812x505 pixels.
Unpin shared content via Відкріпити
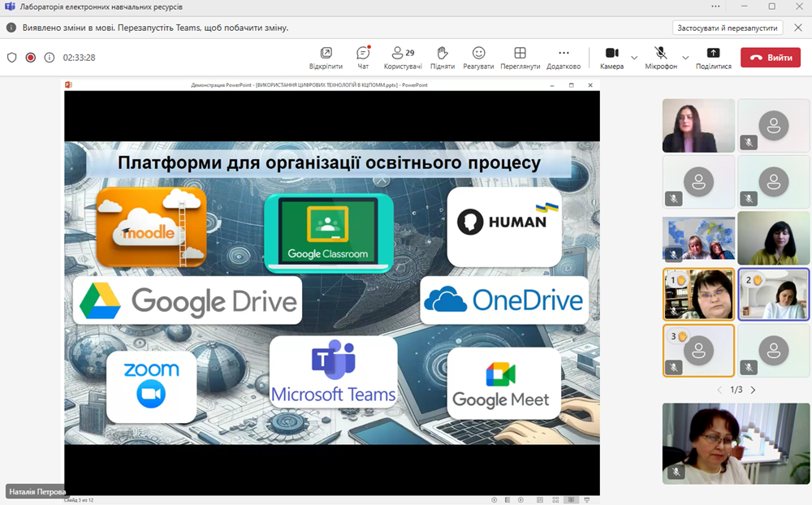[x=326, y=57]
